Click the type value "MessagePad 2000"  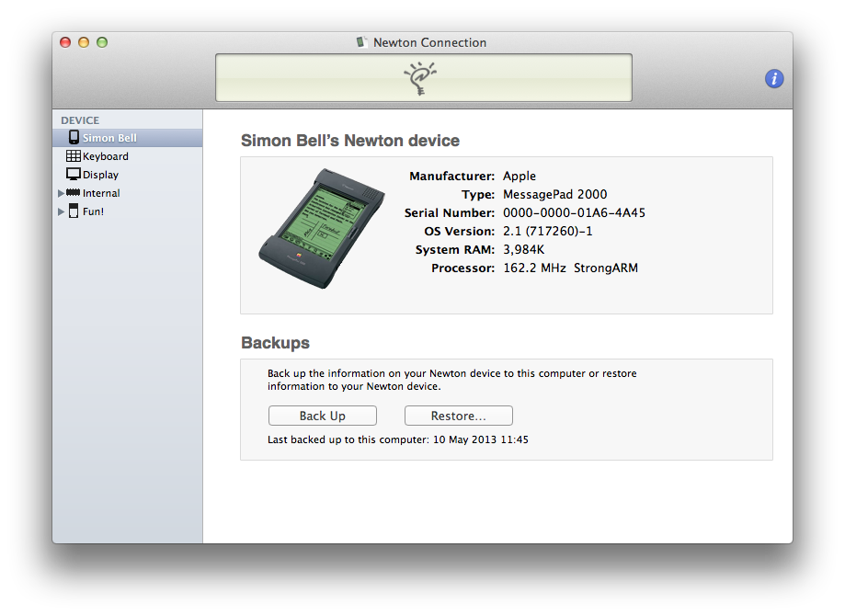click(555, 195)
